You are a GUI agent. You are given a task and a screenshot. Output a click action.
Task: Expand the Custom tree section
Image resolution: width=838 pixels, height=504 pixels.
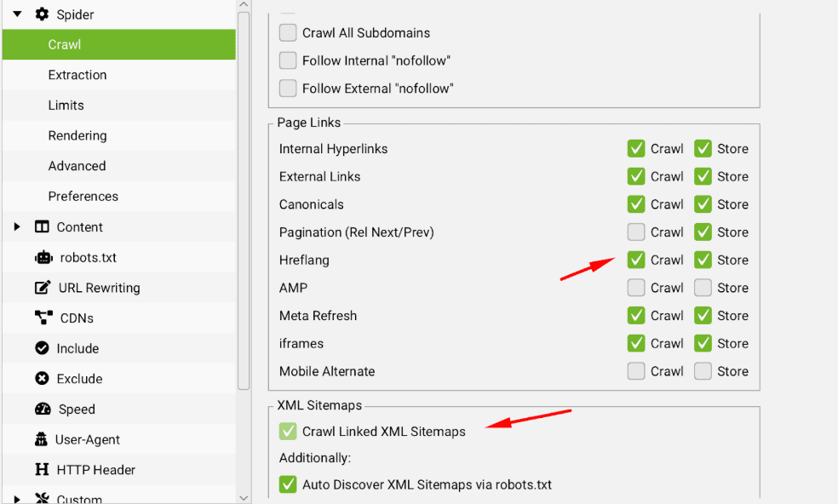coord(17,499)
